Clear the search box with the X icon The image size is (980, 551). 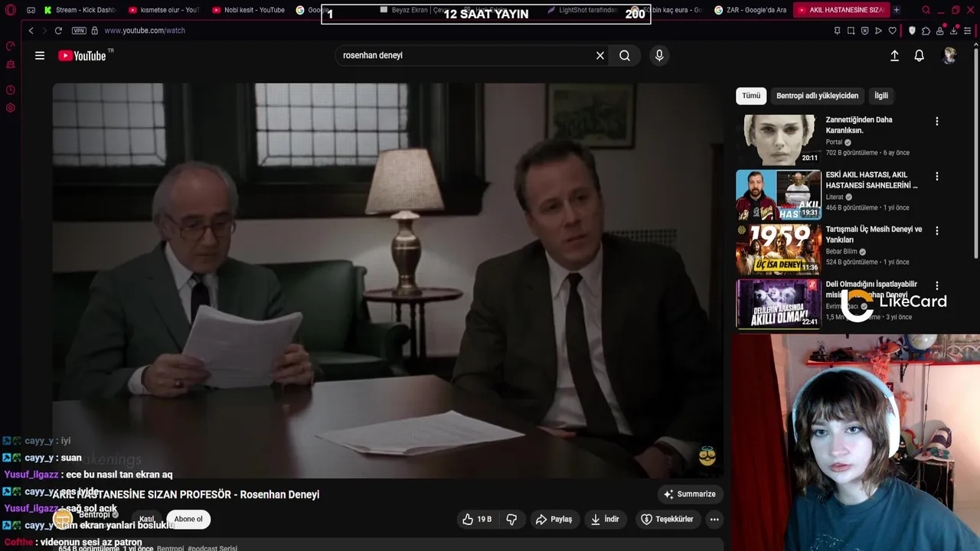pos(600,55)
